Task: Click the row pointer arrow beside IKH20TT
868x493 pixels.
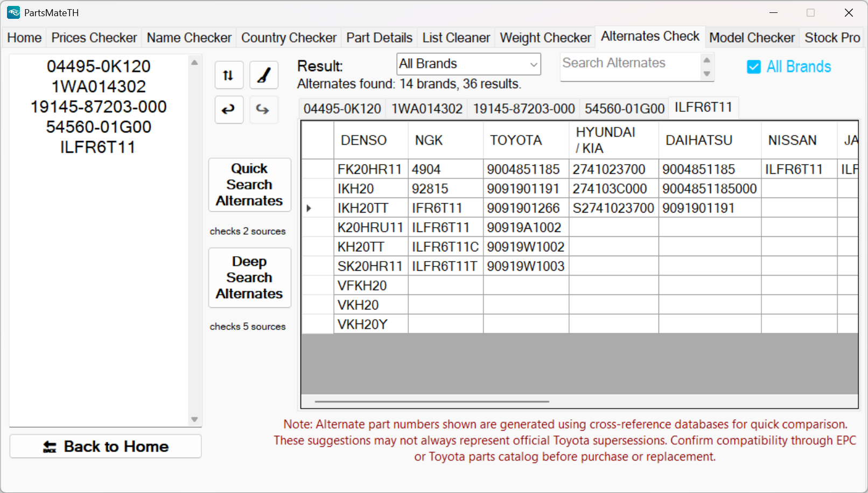Action: coord(309,208)
